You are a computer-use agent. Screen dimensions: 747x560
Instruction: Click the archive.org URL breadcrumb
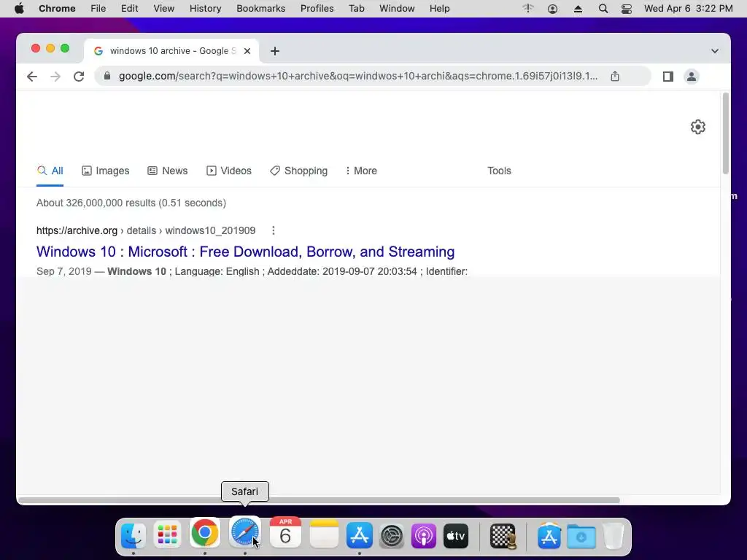[x=146, y=230]
